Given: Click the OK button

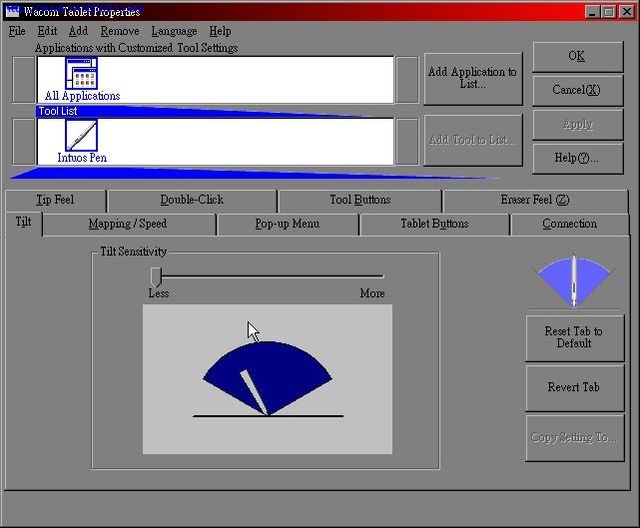Looking at the screenshot, I should tap(578, 56).
